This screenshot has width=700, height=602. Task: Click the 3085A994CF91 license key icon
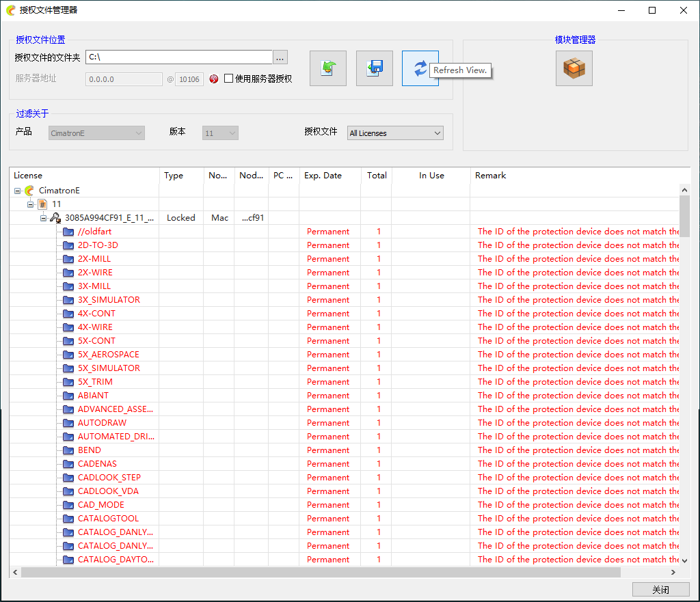click(55, 218)
